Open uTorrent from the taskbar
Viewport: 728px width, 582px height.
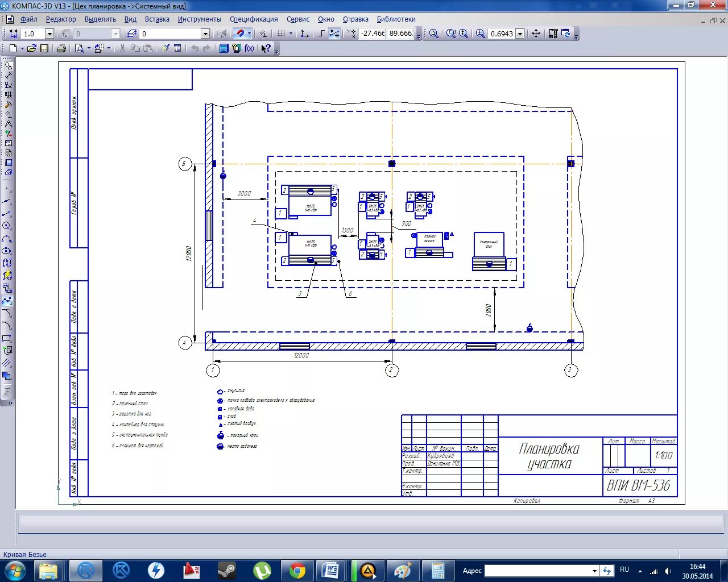pyautogui.click(x=262, y=570)
